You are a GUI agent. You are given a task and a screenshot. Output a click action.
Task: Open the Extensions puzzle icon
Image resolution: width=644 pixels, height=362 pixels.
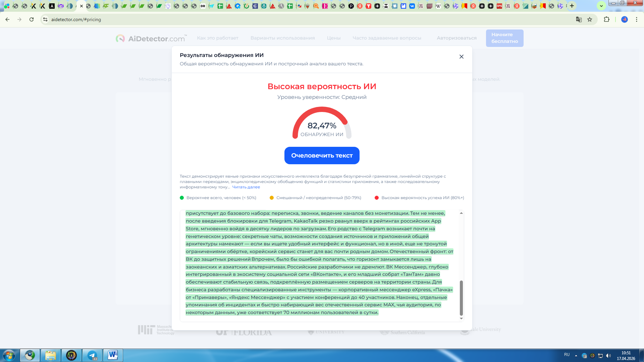pyautogui.click(x=606, y=19)
